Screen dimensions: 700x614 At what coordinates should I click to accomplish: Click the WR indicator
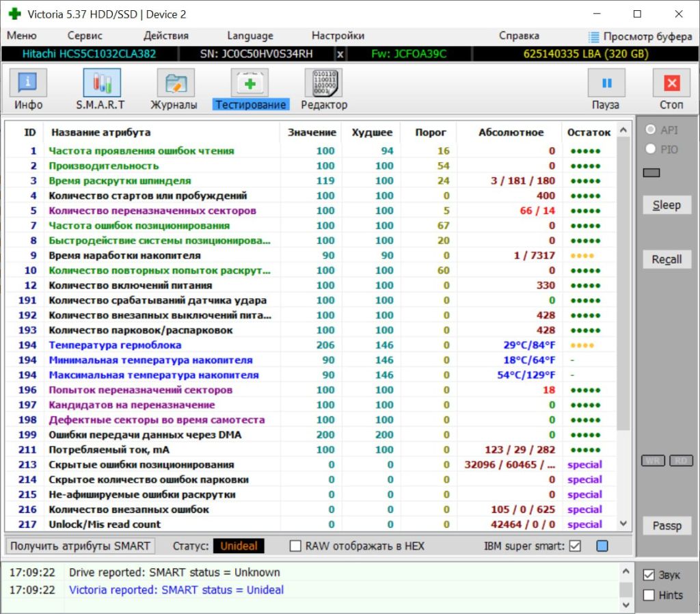653,460
